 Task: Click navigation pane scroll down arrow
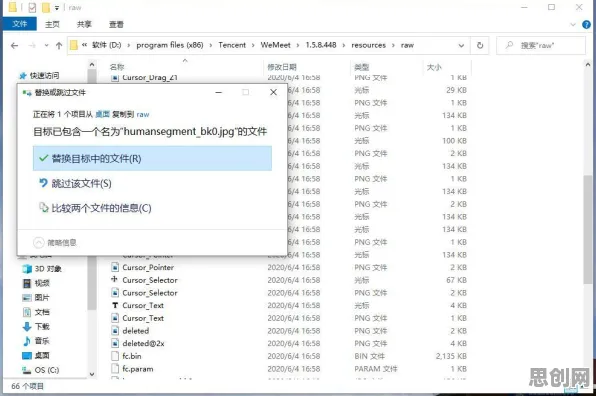pos(92,374)
